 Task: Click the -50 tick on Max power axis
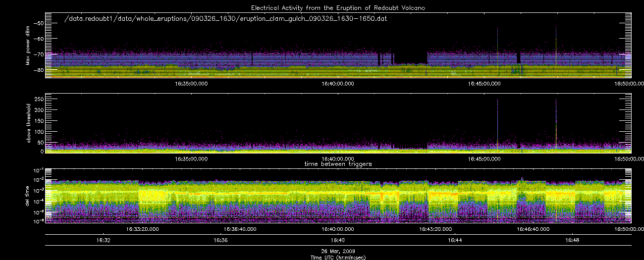point(38,23)
